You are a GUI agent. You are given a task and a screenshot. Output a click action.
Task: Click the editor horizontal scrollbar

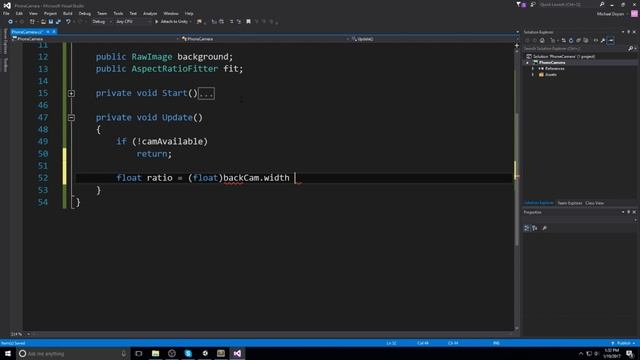273,334
